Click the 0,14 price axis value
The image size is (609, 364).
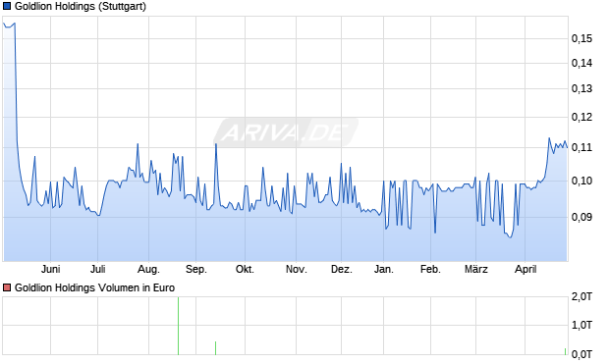tap(581, 63)
